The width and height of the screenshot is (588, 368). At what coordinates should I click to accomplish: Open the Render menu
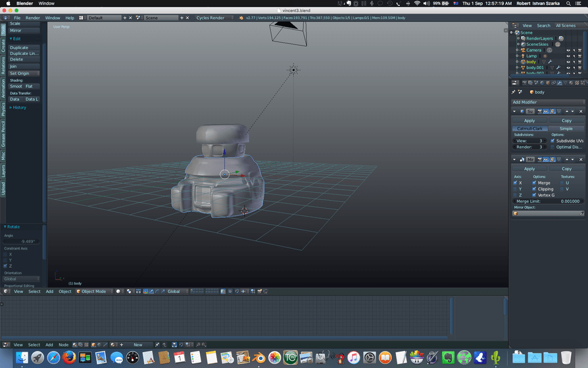[x=33, y=18]
